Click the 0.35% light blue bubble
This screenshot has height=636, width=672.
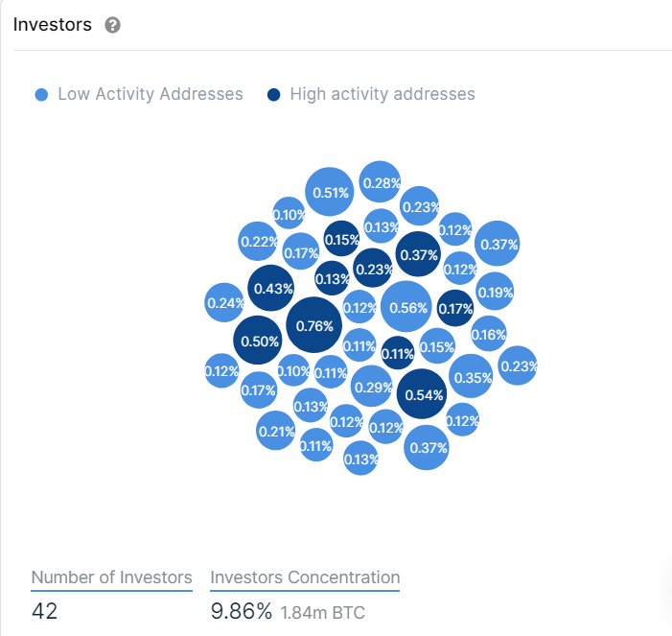(x=472, y=377)
